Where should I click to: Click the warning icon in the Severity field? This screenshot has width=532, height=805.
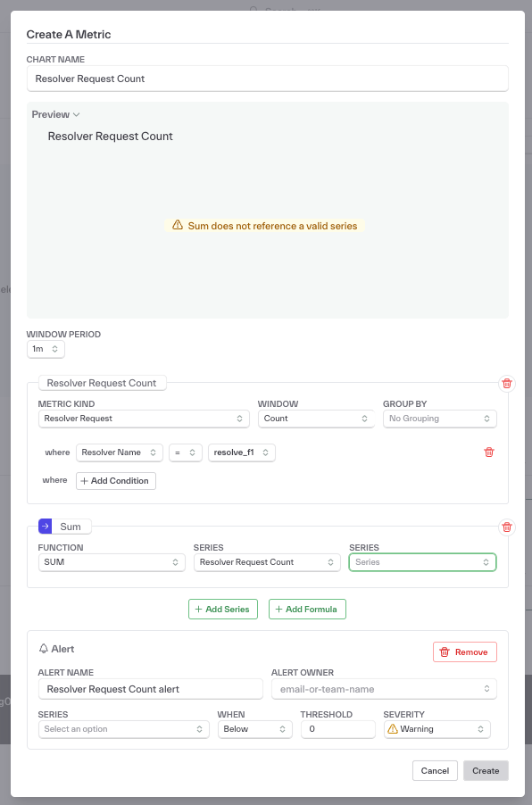[x=394, y=728]
